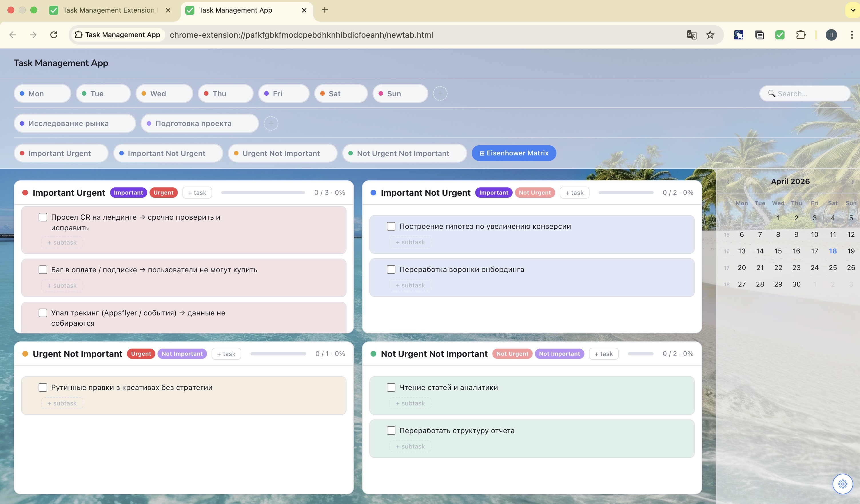This screenshot has height=504, width=860.
Task: Open the settings gear button
Action: click(842, 483)
